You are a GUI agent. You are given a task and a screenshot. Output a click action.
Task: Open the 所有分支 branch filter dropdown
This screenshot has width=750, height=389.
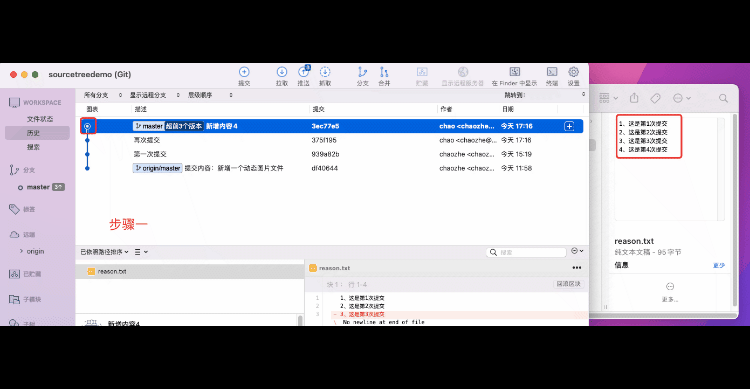point(103,95)
